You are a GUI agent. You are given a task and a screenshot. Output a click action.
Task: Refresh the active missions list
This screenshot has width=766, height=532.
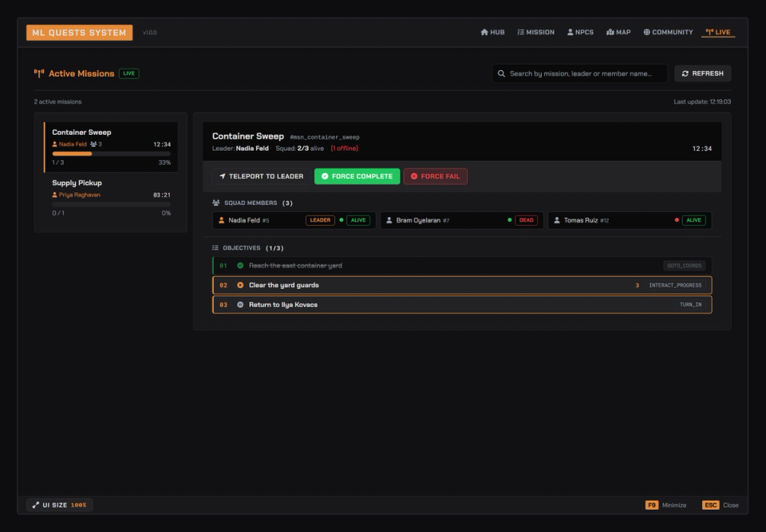[x=702, y=73]
